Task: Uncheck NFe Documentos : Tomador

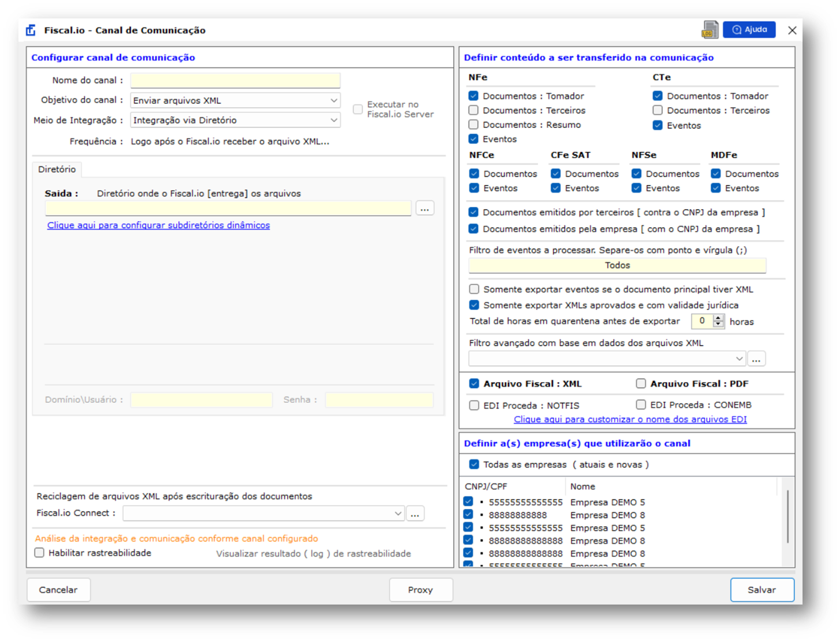Action: point(473,96)
